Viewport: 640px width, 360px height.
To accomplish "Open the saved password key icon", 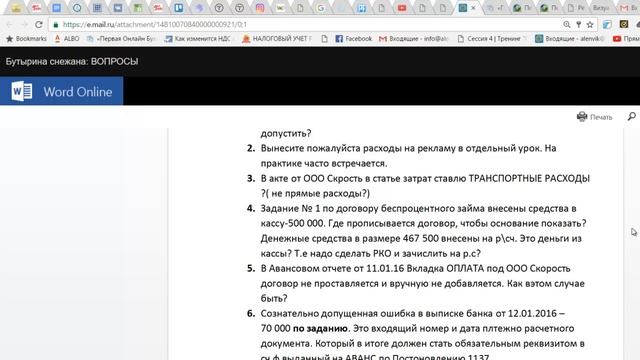I will (578, 24).
